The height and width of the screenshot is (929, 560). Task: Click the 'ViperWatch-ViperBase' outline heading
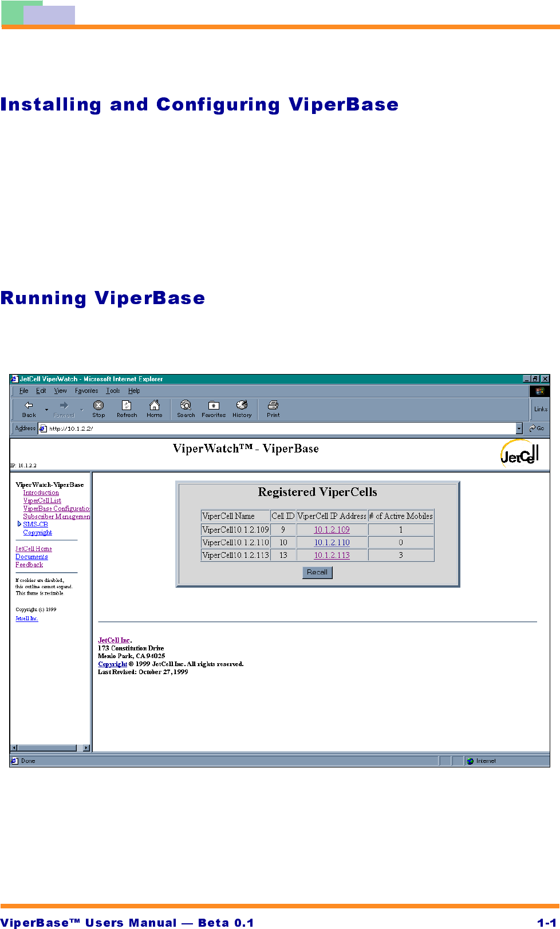(49, 485)
